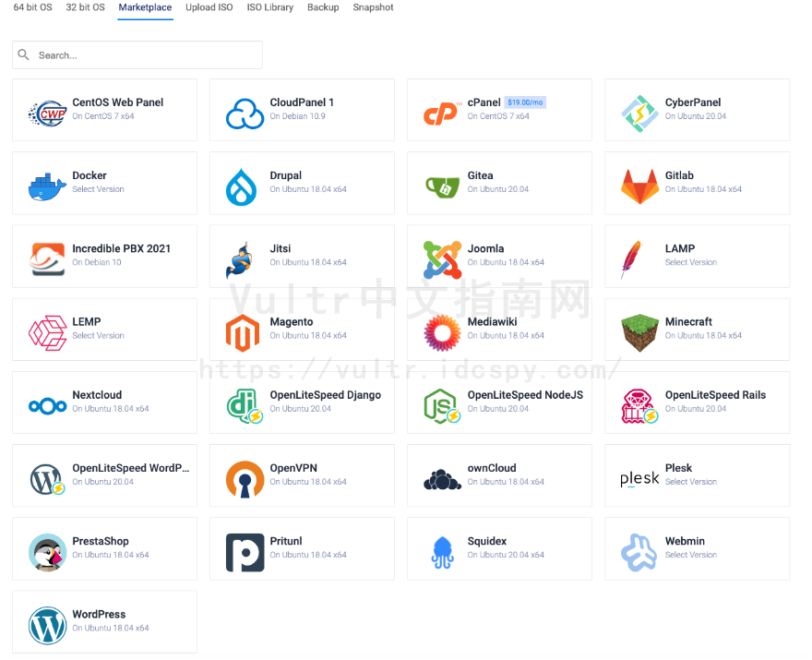Choose the CloudPanel cloud icon
The height and width of the screenshot is (660, 812).
point(245,114)
